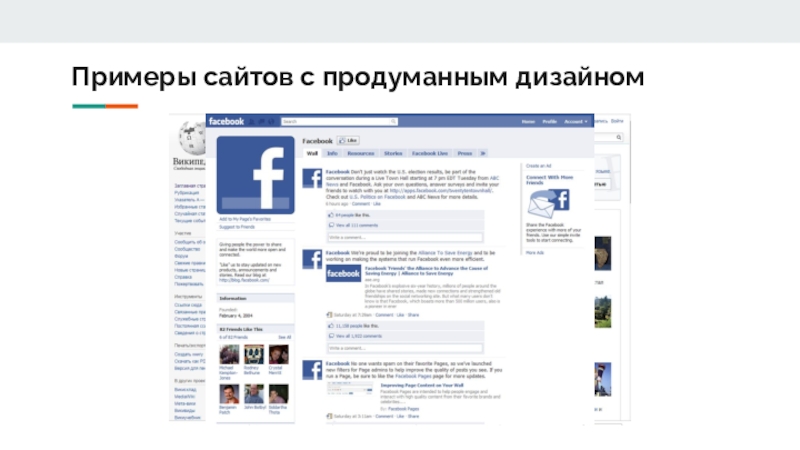The height and width of the screenshot is (450, 800).
Task: Click Share under the Saturday at 3:11am post
Action: (413, 416)
